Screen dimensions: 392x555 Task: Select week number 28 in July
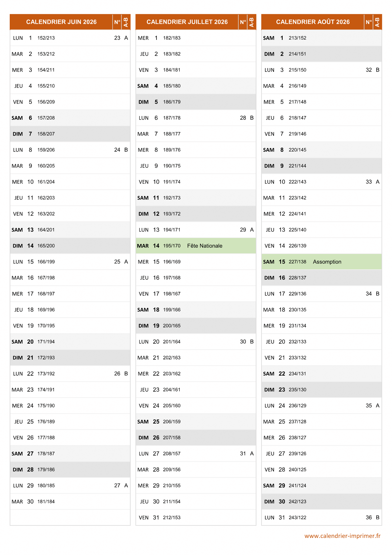pyautogui.click(x=243, y=118)
